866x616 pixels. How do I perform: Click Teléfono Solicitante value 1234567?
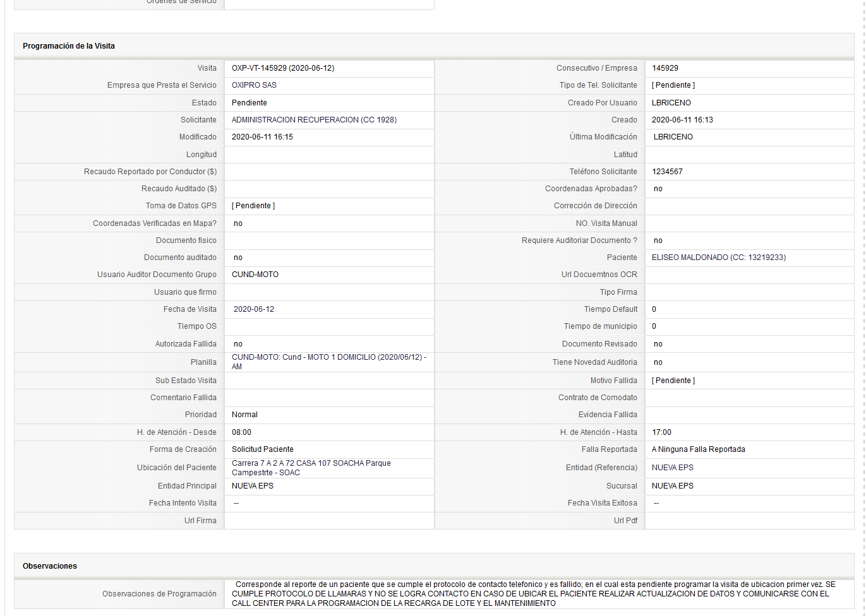pyautogui.click(x=667, y=172)
